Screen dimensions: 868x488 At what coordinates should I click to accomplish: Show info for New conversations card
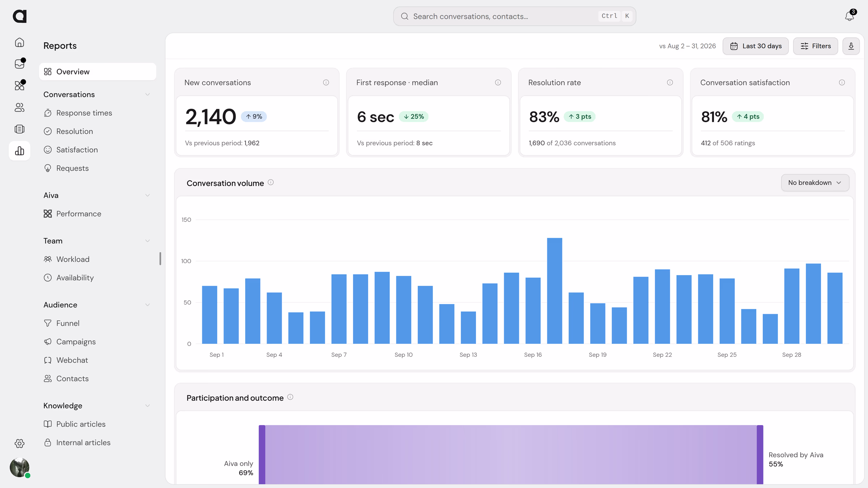[x=326, y=82]
